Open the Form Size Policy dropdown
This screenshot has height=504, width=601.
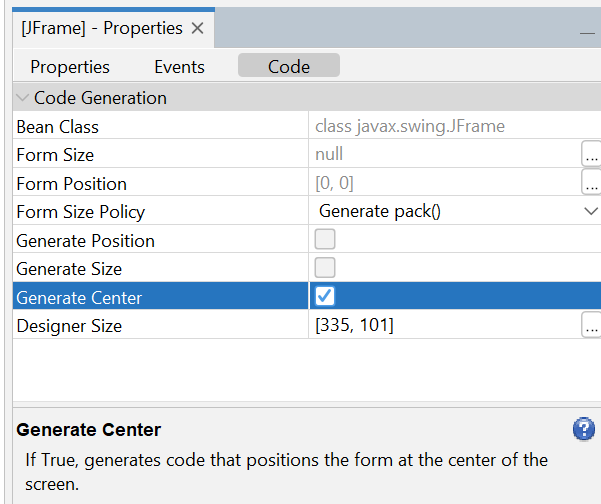591,211
